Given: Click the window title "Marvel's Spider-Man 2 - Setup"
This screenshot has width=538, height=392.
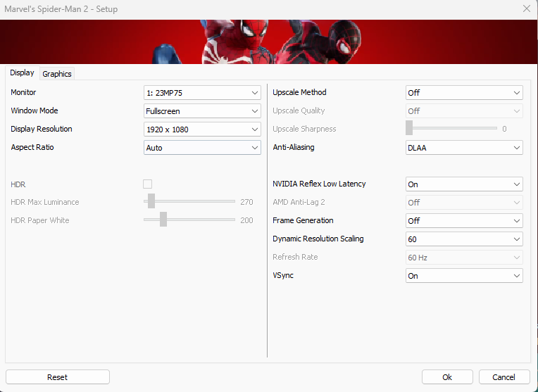Looking at the screenshot, I should [61, 9].
